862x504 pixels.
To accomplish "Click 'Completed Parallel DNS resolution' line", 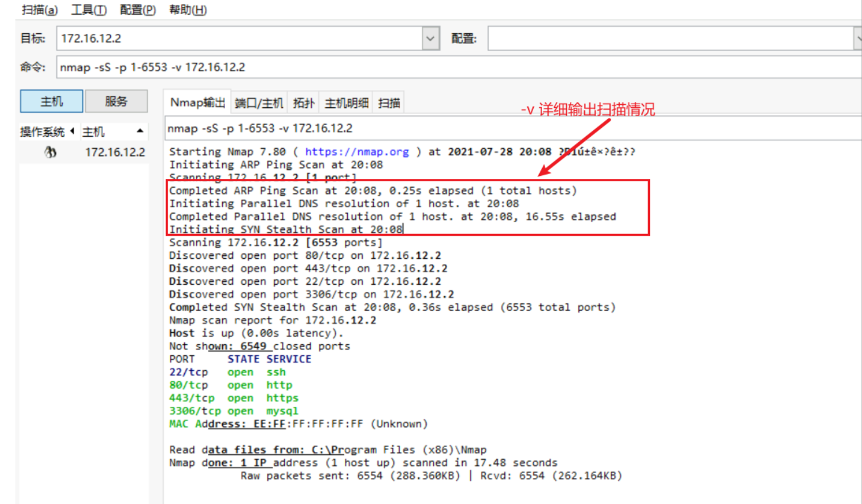I will 392,217.
